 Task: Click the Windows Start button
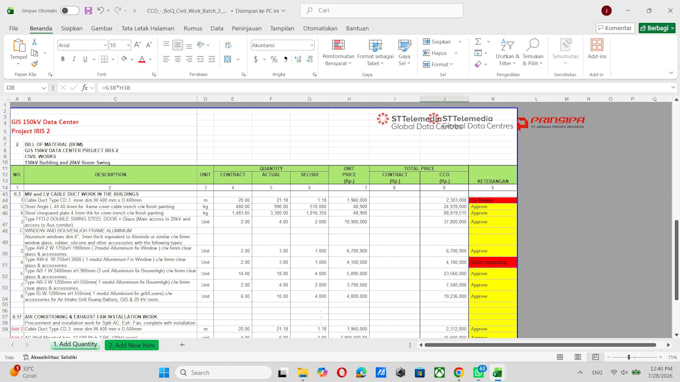[x=164, y=372]
